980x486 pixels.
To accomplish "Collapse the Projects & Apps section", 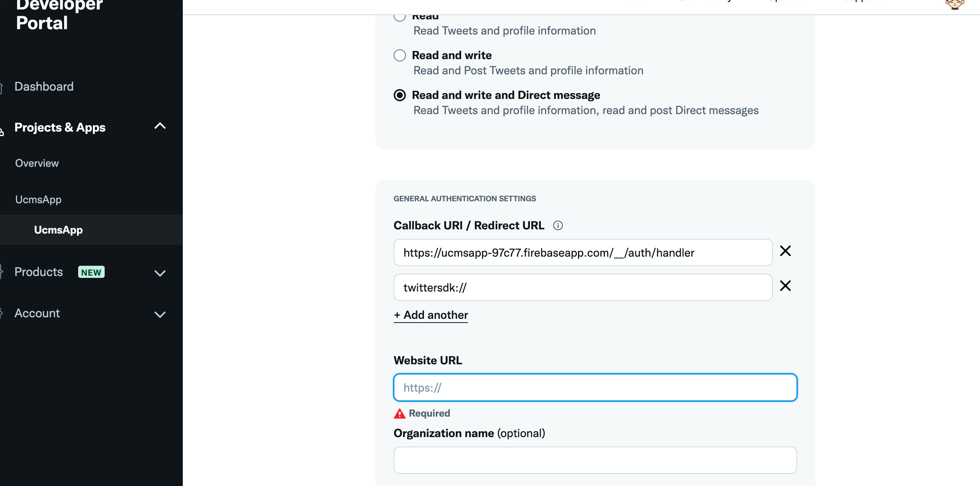I will 160,126.
